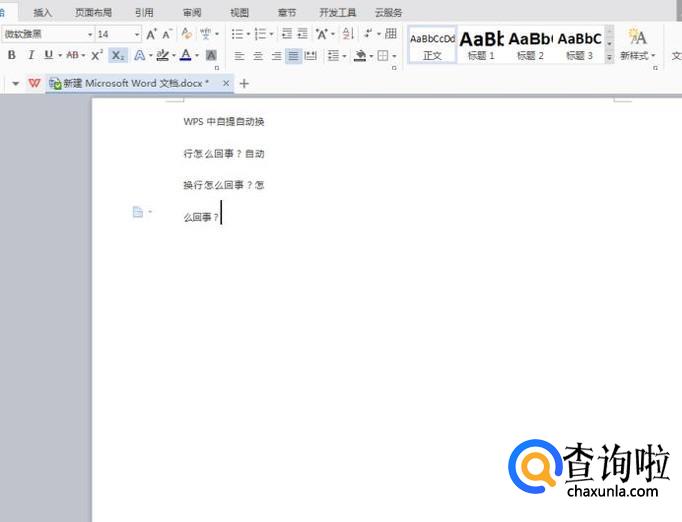Click the paragraph layout icon in left margin
Image resolution: width=682 pixels, height=522 pixels.
(137, 212)
